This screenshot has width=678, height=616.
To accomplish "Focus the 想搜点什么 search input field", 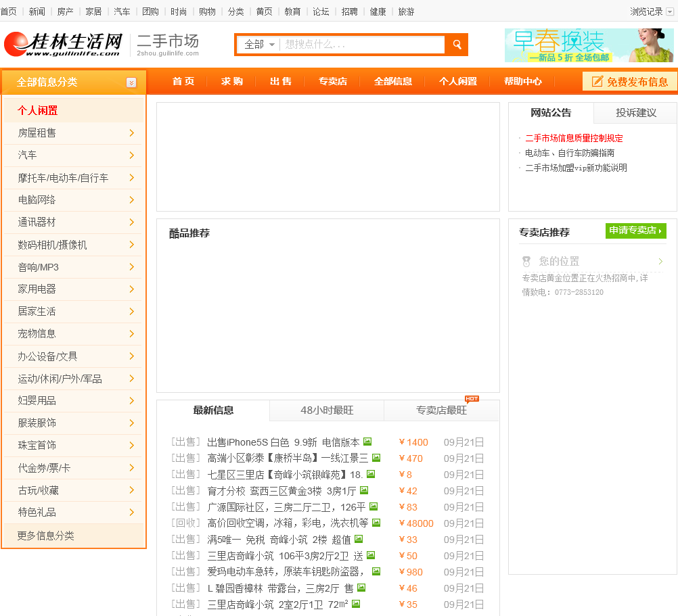I will (363, 45).
